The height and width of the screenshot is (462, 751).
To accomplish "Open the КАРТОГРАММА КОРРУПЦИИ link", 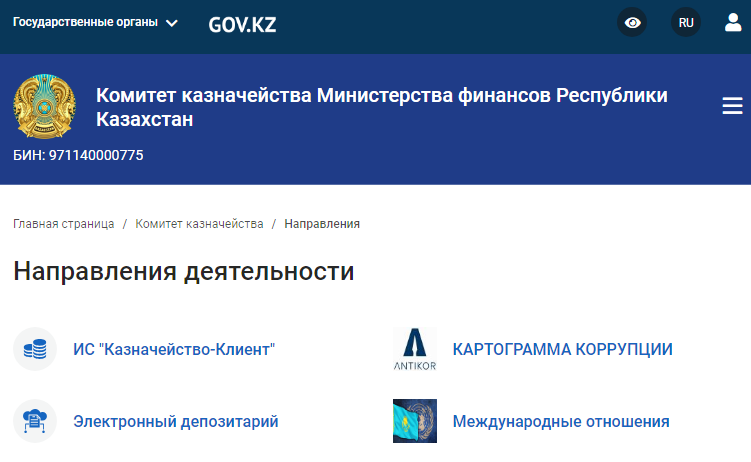I will point(562,350).
